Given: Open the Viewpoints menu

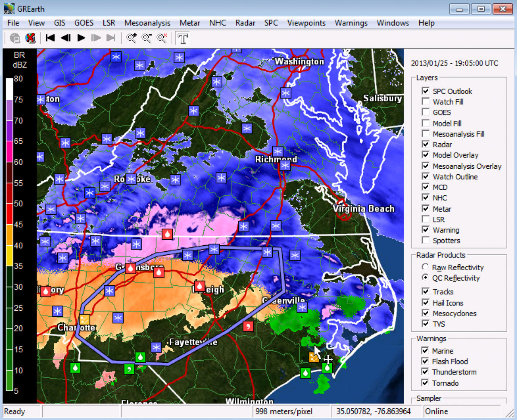Looking at the screenshot, I should pos(306,23).
